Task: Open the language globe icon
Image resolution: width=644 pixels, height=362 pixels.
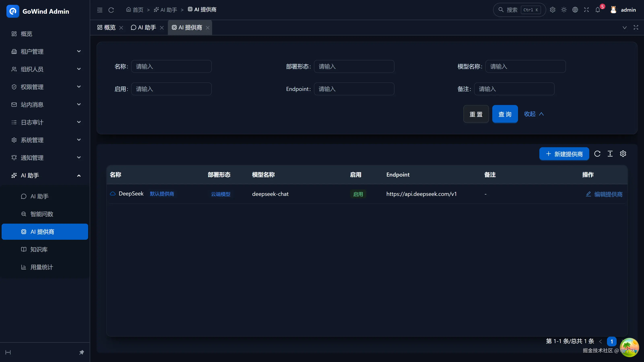Action: (575, 10)
